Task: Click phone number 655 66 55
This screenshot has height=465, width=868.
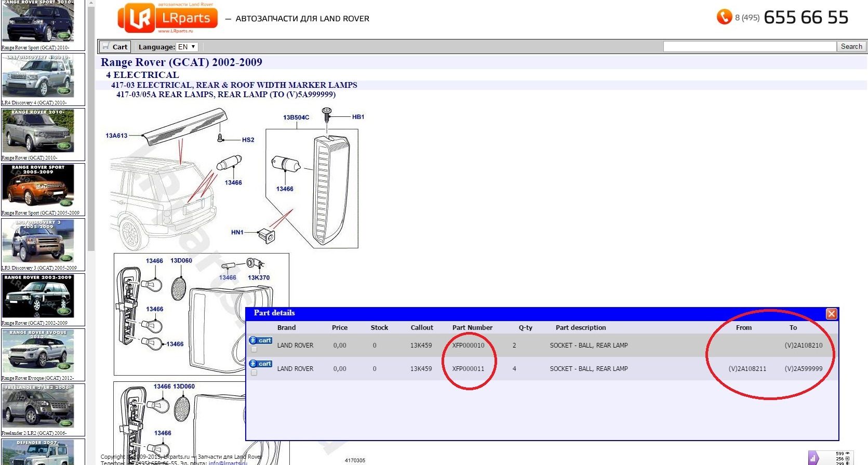Action: point(806,17)
